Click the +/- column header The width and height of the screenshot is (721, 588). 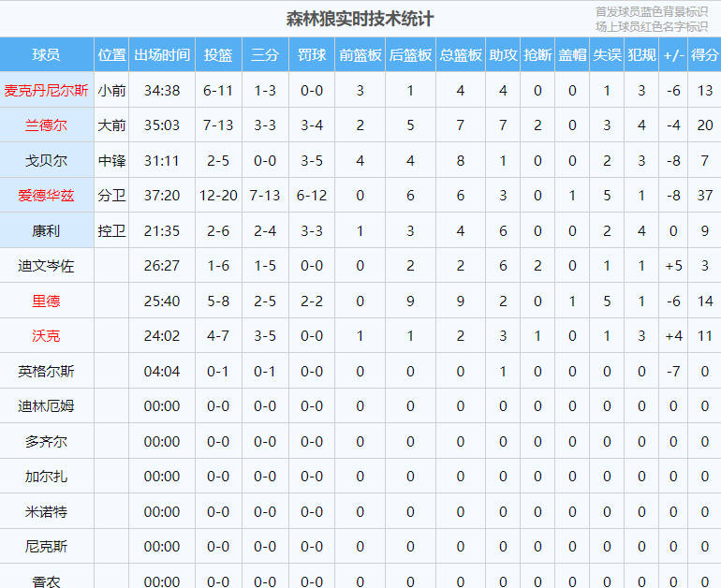(672, 55)
